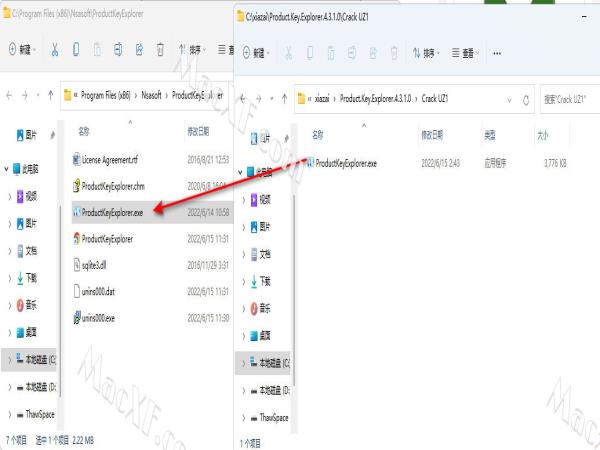Open Sort dropdown in Crack UZ1 window
The image size is (600, 450).
point(426,53)
